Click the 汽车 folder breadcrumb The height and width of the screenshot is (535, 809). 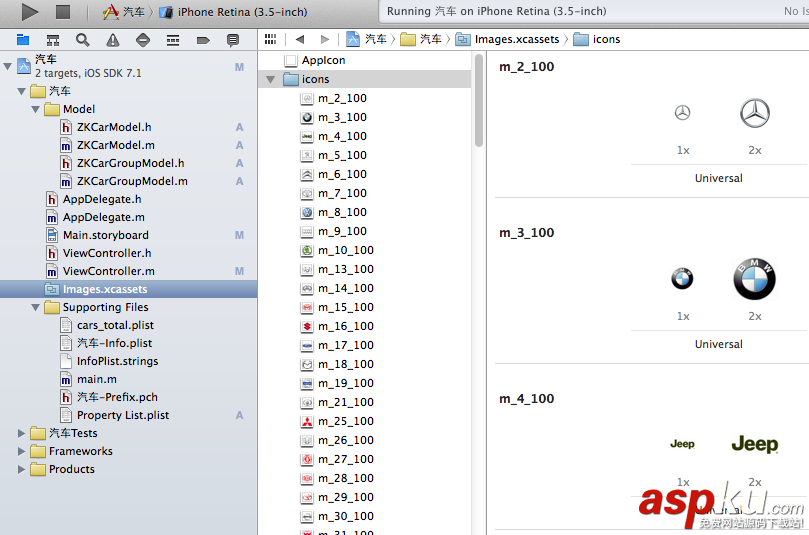point(421,39)
